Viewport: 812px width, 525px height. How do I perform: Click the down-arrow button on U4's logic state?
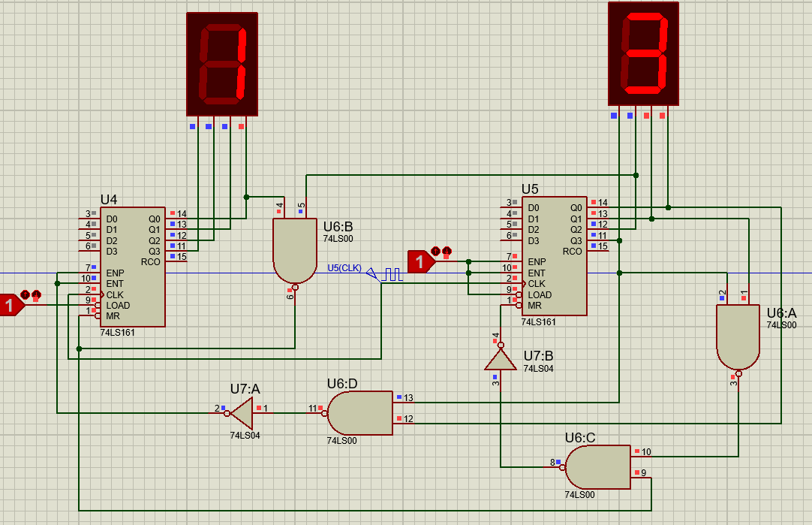[36, 295]
